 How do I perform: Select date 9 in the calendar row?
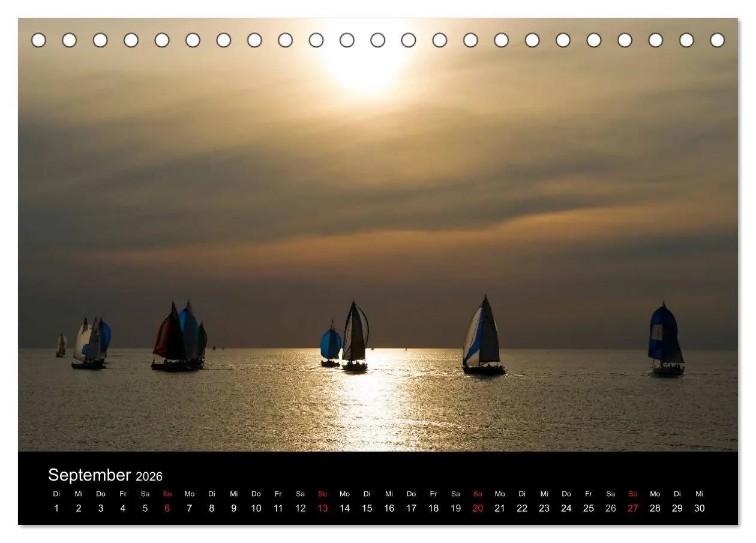point(234,508)
